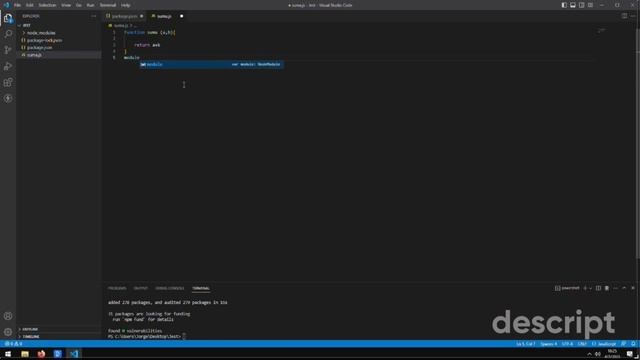The width and height of the screenshot is (640, 360).
Task: Toggle primary side bar visibility
Action: click(564, 5)
